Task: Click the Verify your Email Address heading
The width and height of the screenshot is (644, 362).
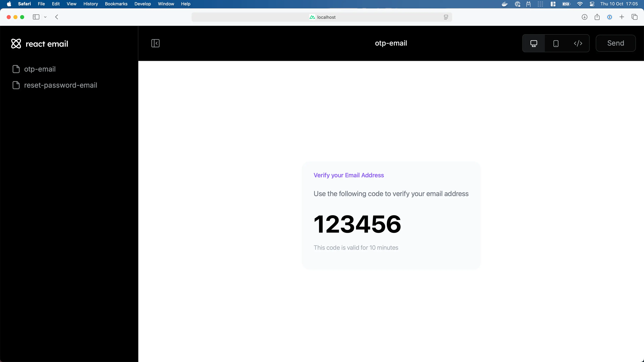Action: (348, 175)
